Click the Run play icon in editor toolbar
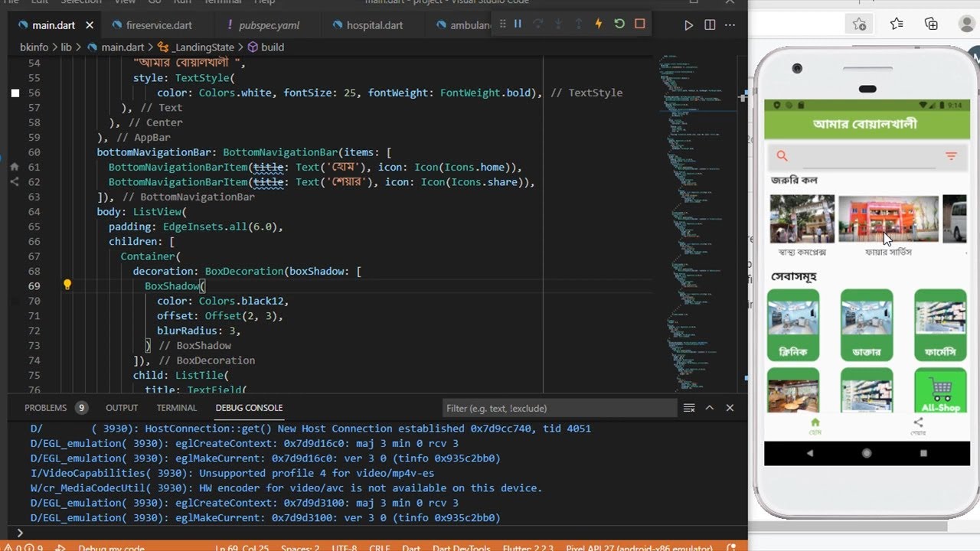 point(688,25)
